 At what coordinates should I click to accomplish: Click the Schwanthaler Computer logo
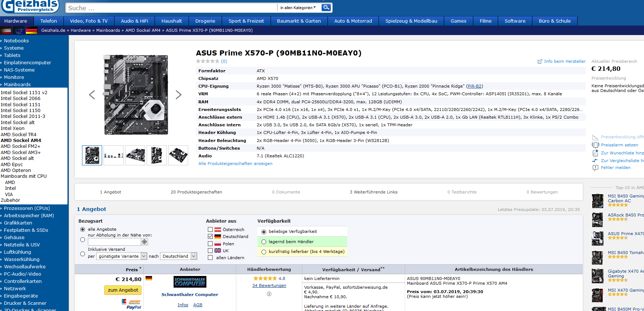pos(190,282)
